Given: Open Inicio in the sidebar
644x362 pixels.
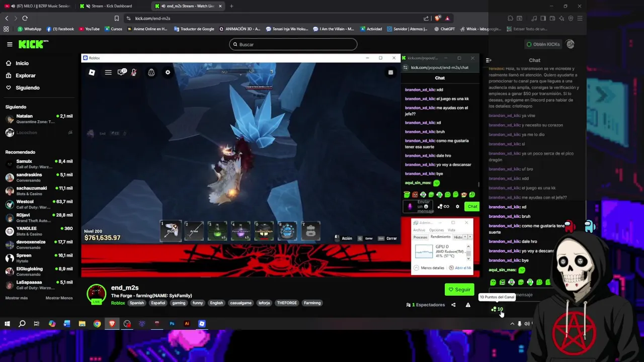Looking at the screenshot, I should (22, 63).
